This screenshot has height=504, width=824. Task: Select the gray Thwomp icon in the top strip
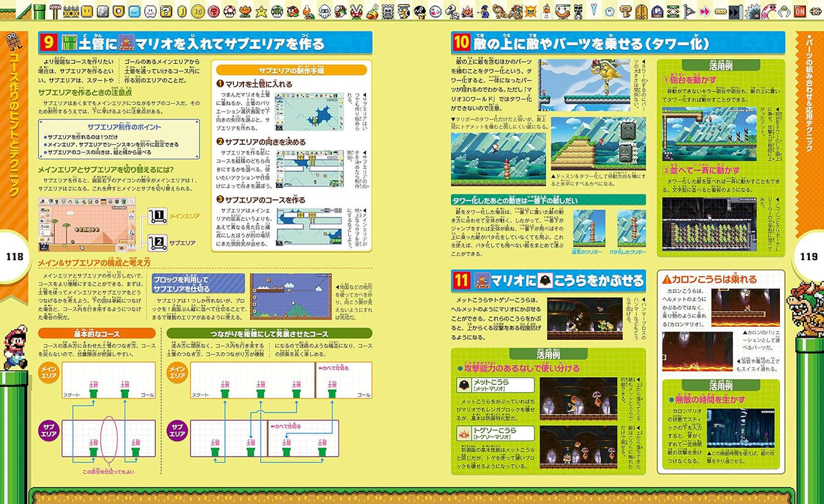click(x=388, y=12)
